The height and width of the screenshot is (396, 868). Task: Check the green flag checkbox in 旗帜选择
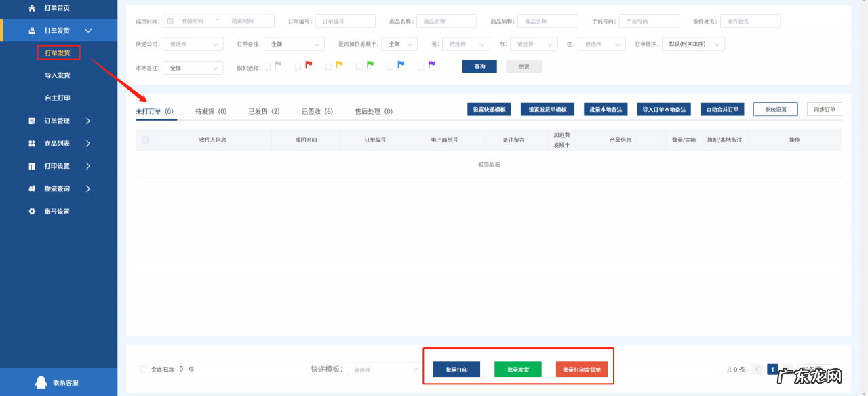[360, 66]
